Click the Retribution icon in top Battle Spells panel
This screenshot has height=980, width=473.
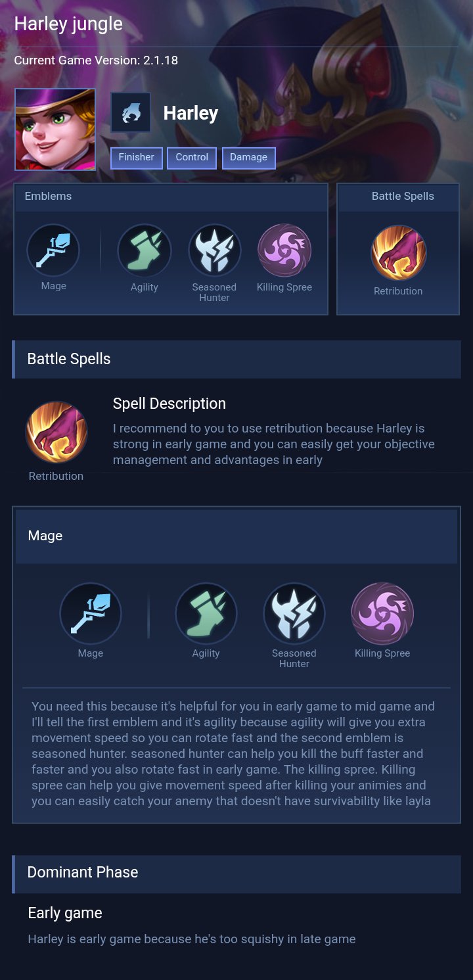click(398, 253)
